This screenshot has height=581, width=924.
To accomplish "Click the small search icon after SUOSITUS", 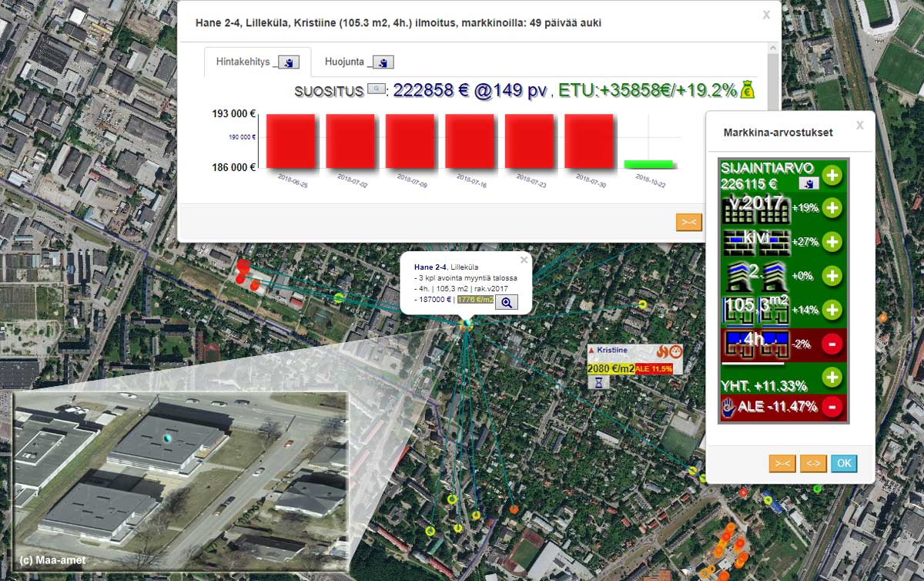I will pyautogui.click(x=376, y=90).
